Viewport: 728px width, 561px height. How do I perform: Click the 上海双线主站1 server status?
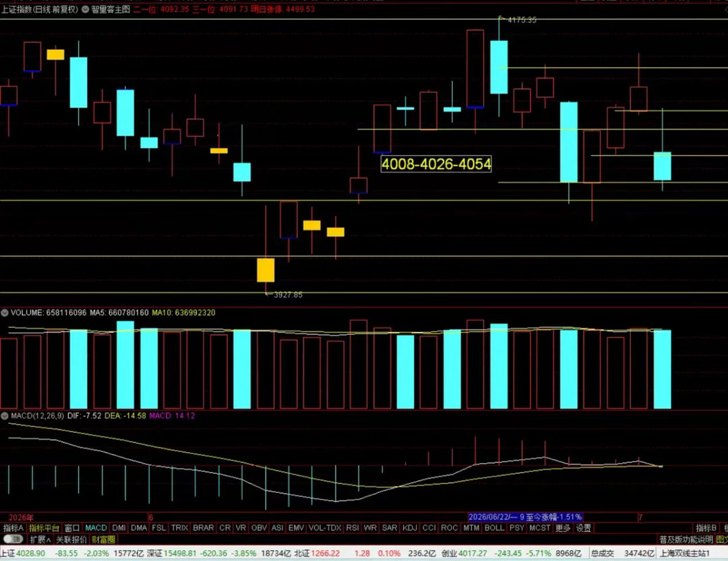[685, 554]
